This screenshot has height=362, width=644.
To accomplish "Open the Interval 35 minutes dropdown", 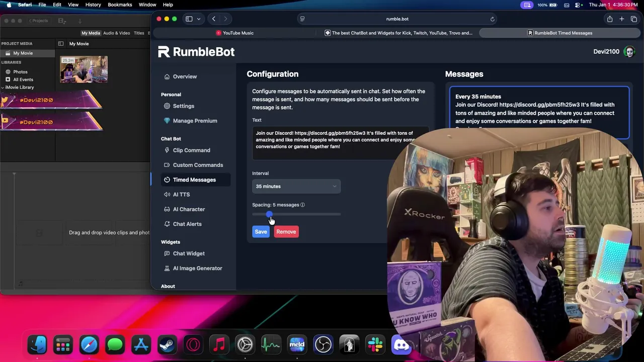I will (296, 187).
